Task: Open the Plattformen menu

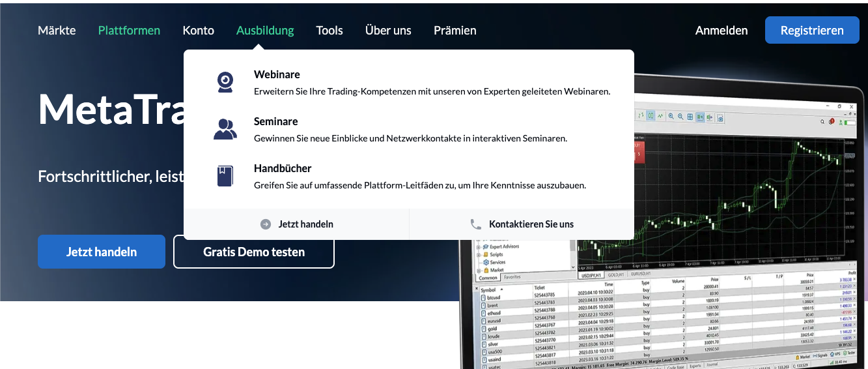Action: click(129, 30)
